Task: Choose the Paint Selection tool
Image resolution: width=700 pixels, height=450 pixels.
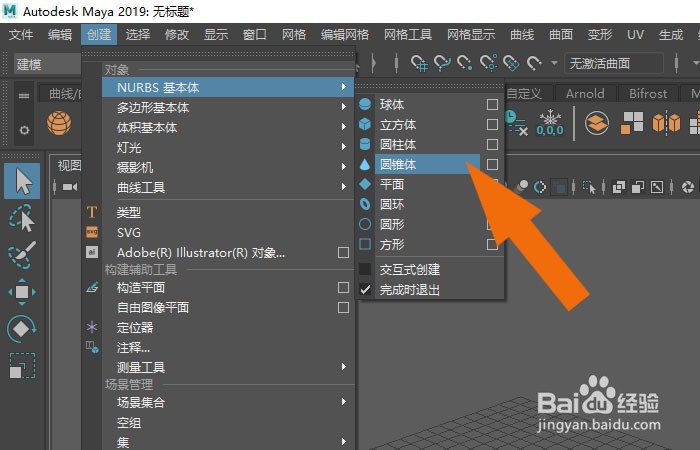Action: point(22,255)
